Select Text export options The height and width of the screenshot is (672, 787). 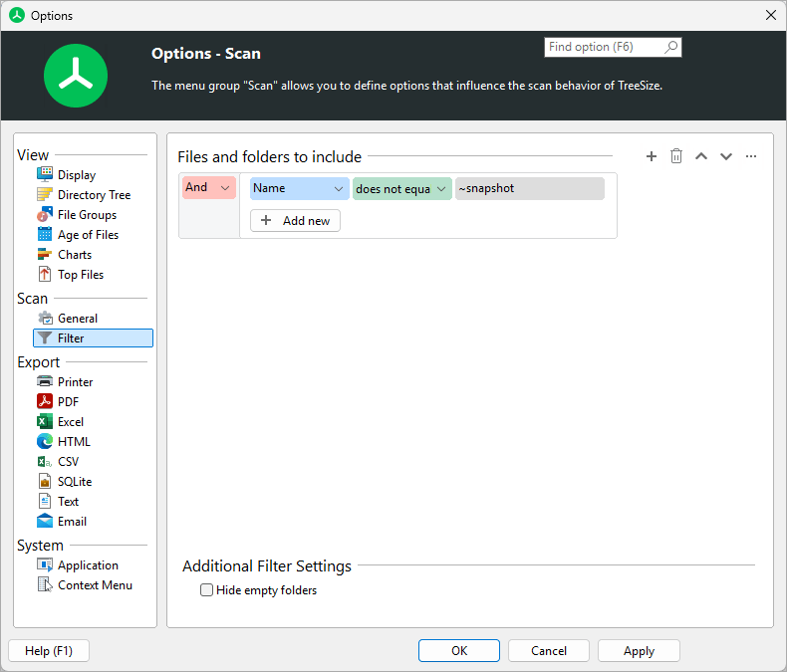tap(68, 502)
